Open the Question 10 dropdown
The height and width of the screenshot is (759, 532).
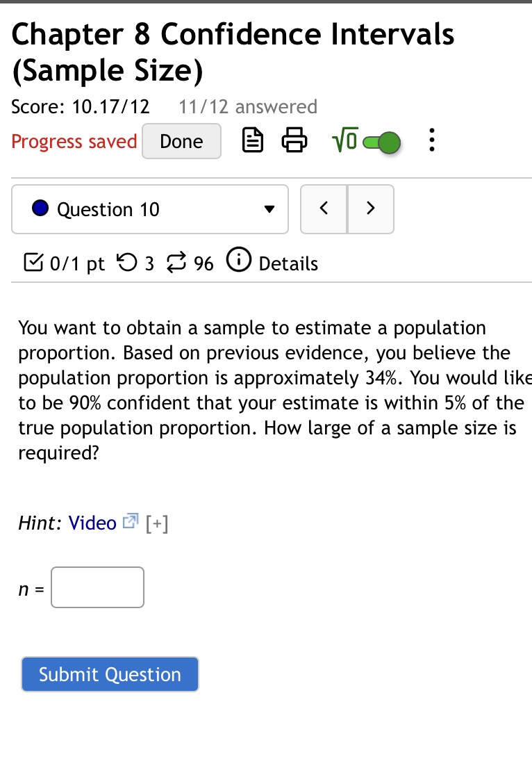pos(268,209)
